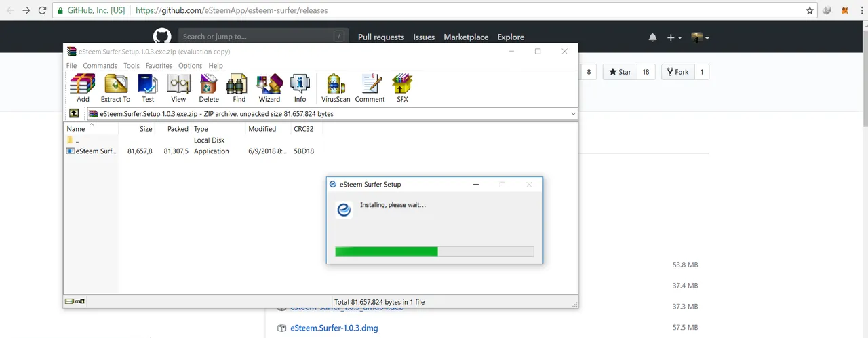Sort by Packed column header
This screenshot has width=868, height=338.
[174, 129]
